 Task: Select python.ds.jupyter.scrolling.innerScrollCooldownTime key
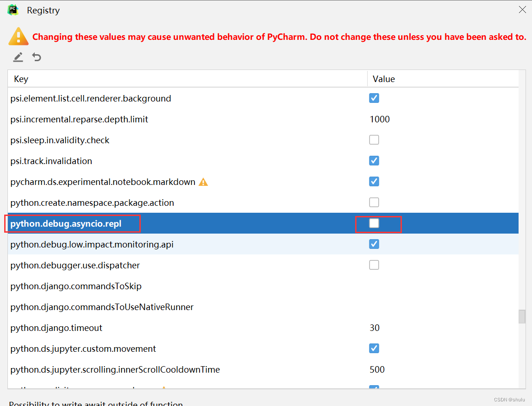115,370
